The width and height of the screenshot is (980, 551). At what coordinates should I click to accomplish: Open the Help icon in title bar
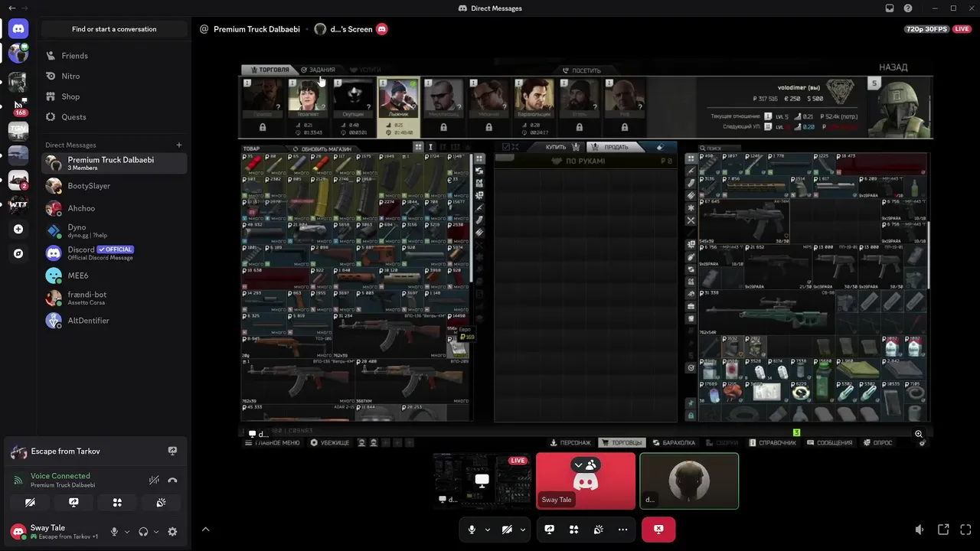coord(908,8)
